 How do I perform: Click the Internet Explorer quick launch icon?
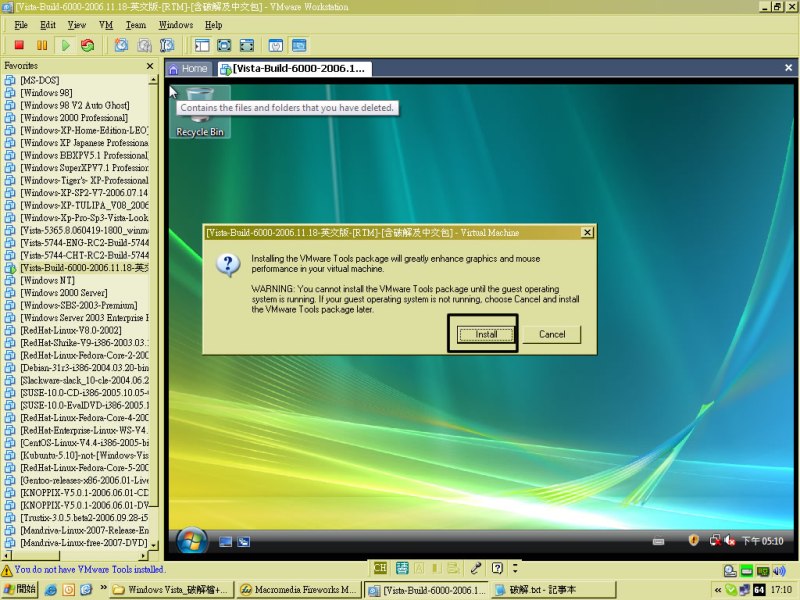[51, 590]
